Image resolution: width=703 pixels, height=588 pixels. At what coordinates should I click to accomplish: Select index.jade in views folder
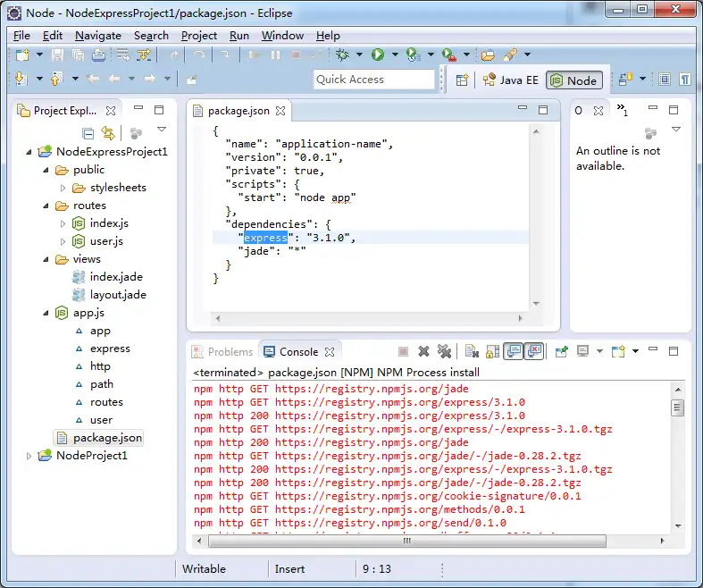coord(107,277)
